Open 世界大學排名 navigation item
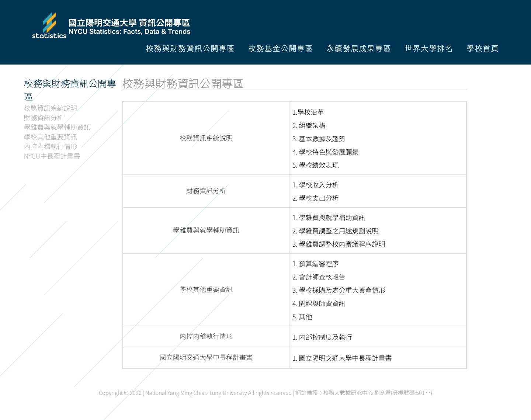The height and width of the screenshot is (420, 531). pos(428,48)
